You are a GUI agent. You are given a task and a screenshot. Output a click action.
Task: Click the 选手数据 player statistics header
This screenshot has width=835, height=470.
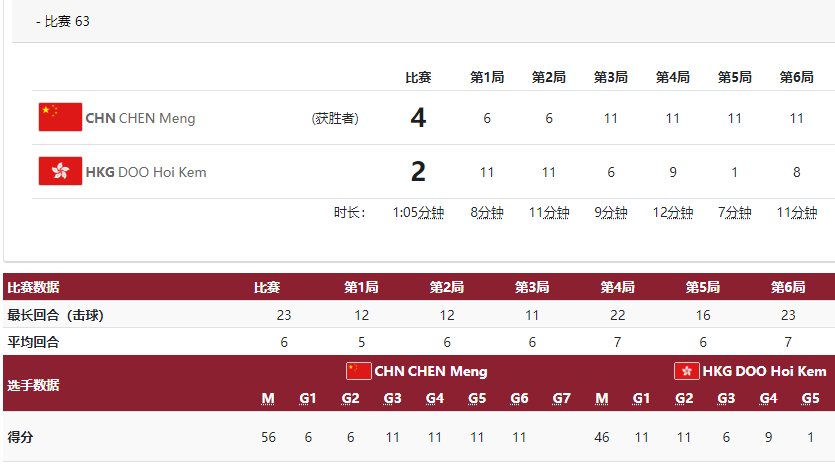click(33, 385)
